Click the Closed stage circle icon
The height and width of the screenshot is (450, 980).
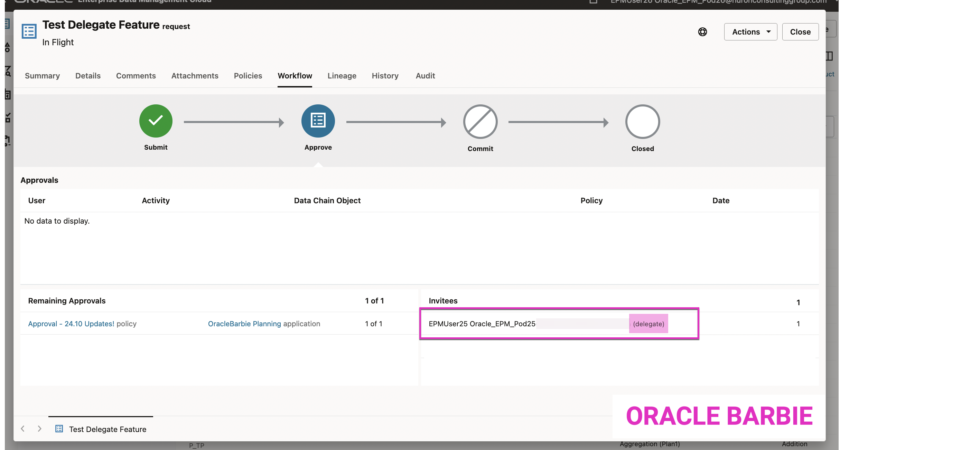(x=642, y=122)
